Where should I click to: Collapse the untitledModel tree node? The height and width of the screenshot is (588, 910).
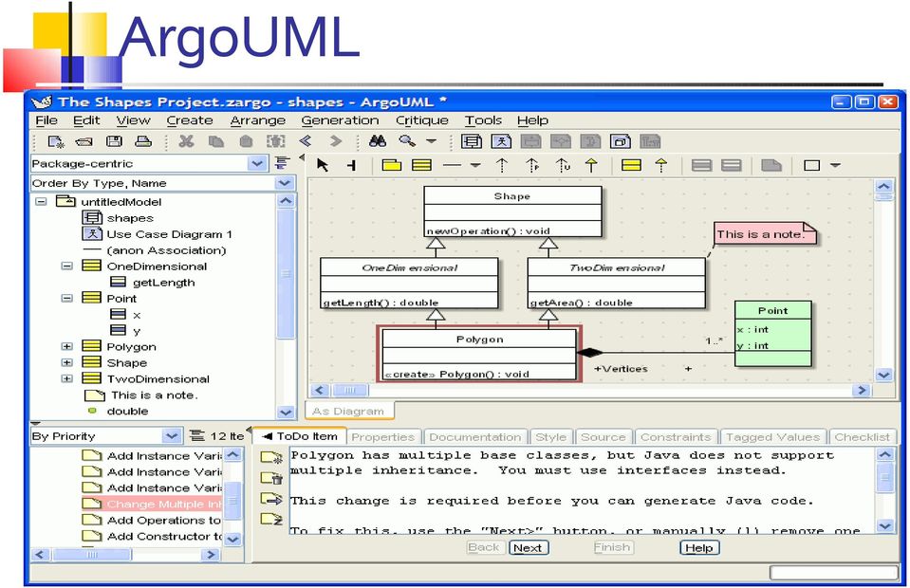coord(41,202)
